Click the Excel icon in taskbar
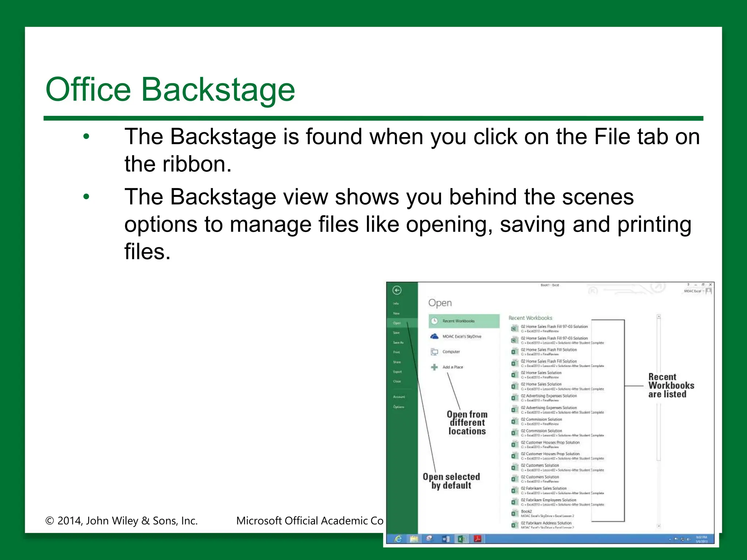 click(462, 539)
